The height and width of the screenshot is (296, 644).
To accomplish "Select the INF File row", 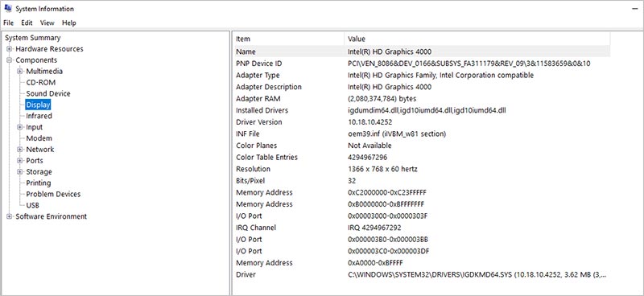I will point(422,134).
